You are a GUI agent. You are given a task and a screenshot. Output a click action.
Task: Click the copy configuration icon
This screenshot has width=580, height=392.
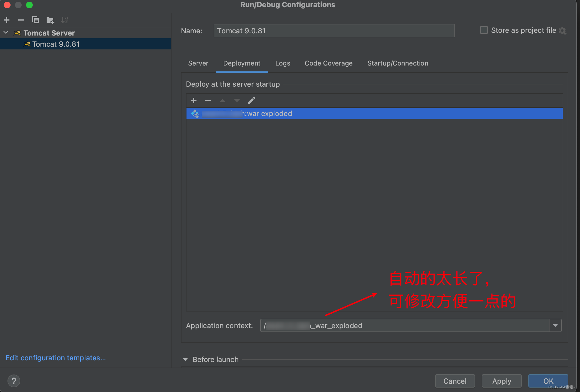click(35, 20)
